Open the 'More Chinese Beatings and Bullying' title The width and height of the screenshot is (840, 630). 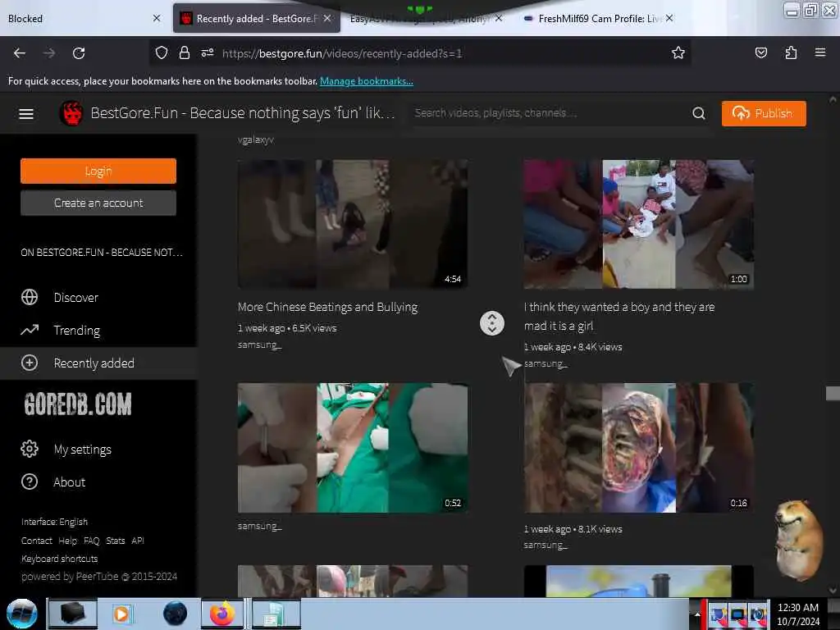coord(328,307)
